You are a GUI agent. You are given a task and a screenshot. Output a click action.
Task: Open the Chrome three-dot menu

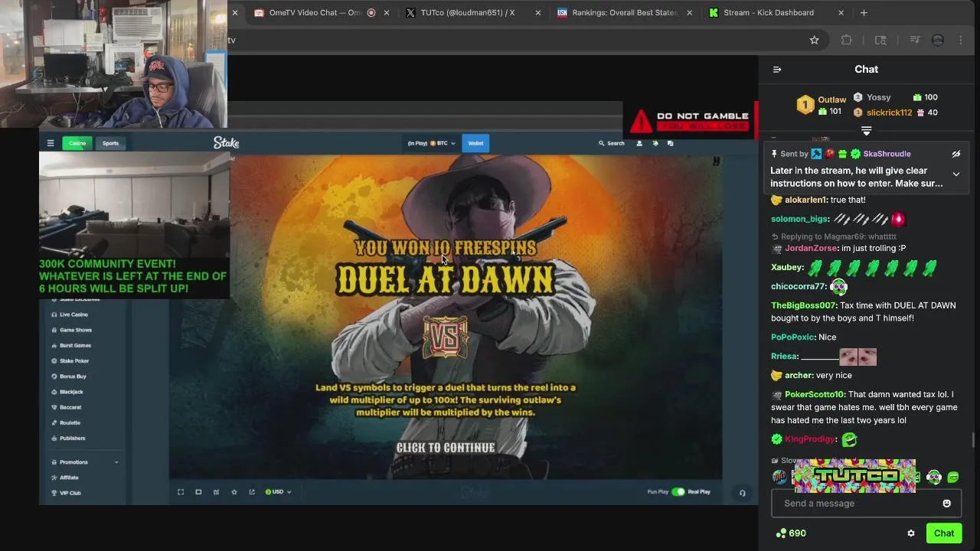coord(961,40)
